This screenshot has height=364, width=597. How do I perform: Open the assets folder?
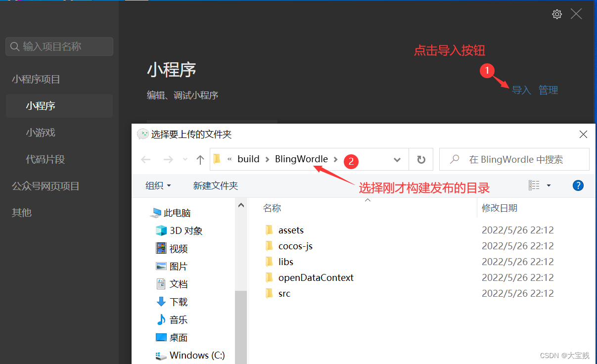pyautogui.click(x=291, y=230)
